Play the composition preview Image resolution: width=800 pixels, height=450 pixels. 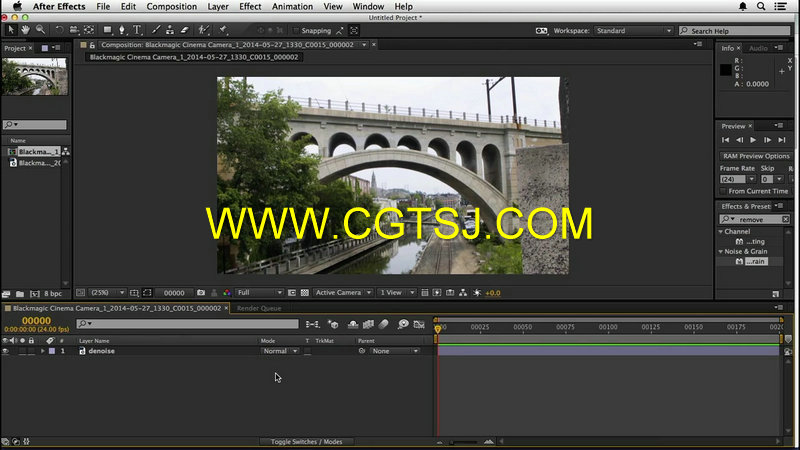point(753,140)
